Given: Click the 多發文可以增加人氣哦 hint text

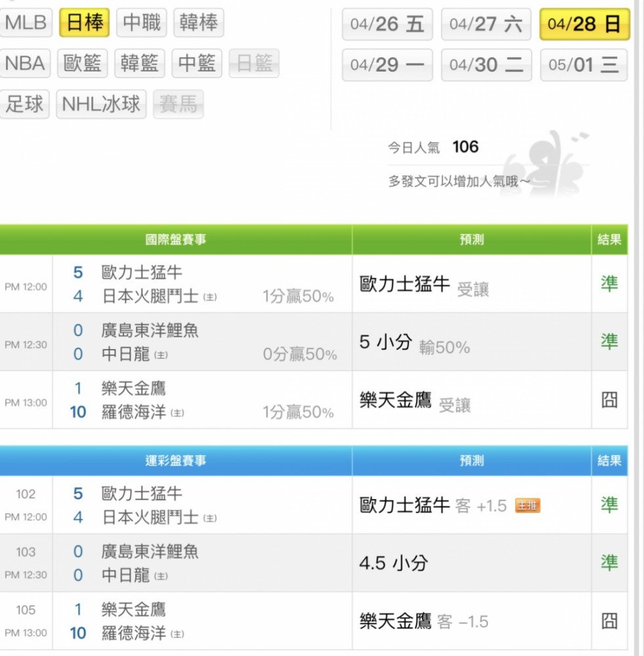Looking at the screenshot, I should click(459, 182).
